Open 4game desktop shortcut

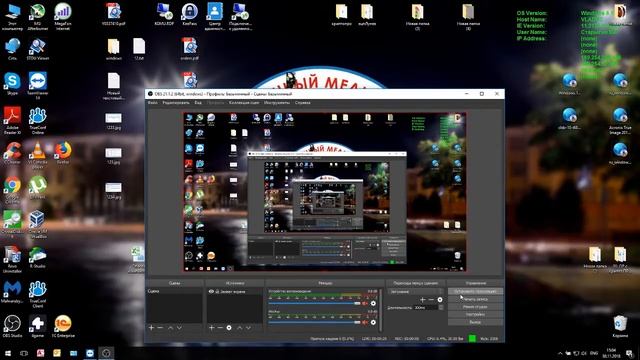click(x=38, y=327)
